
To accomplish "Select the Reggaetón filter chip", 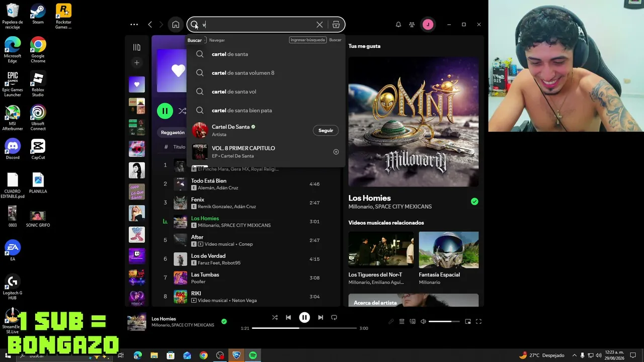I will tap(173, 132).
